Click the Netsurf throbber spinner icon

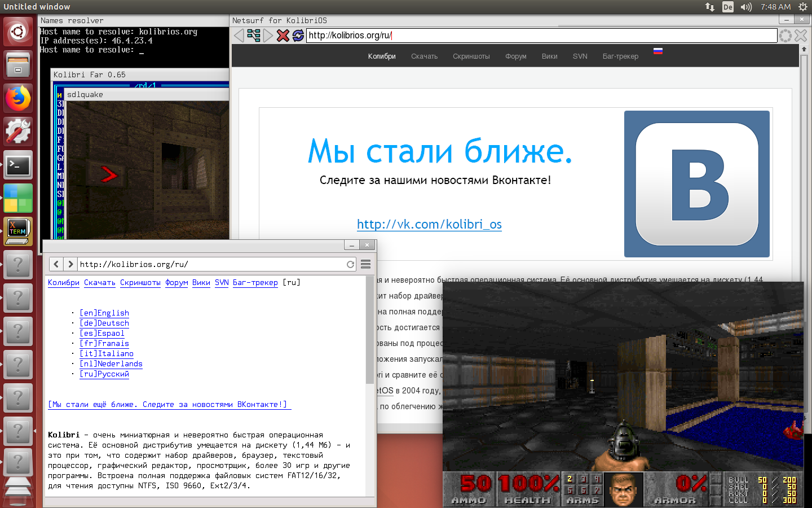(x=785, y=36)
